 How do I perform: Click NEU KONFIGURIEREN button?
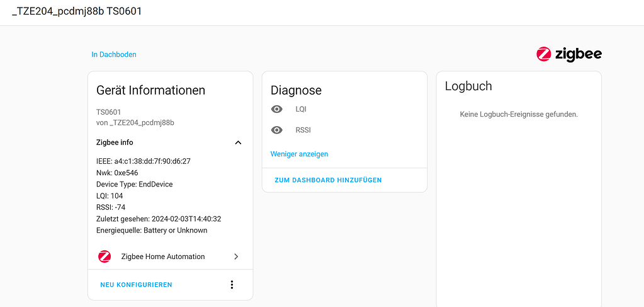(136, 285)
